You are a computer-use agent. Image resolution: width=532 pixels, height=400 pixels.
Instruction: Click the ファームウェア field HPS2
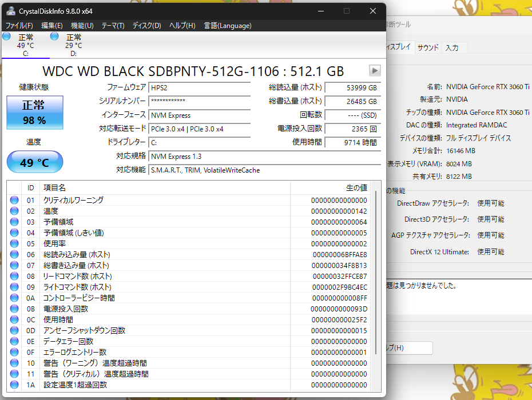(x=200, y=87)
